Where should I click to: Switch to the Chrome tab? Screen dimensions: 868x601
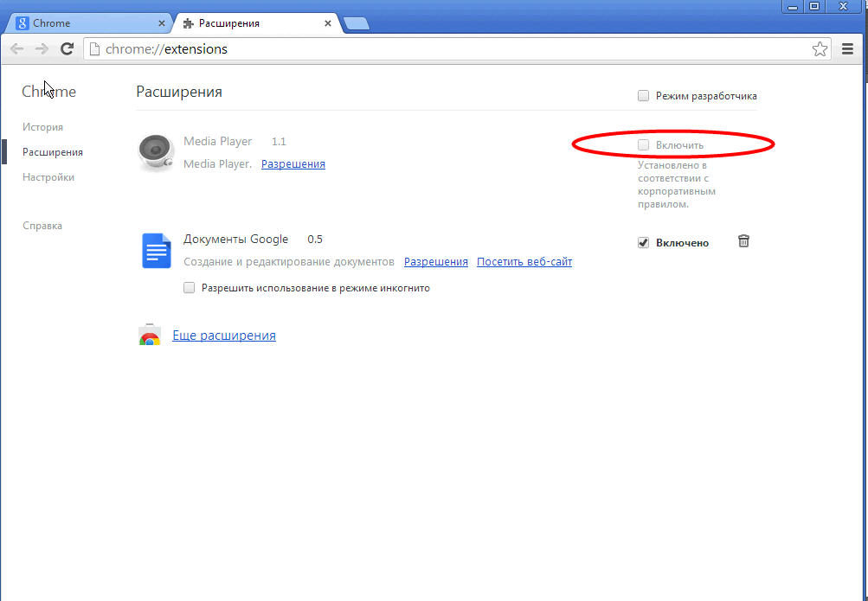click(x=88, y=23)
